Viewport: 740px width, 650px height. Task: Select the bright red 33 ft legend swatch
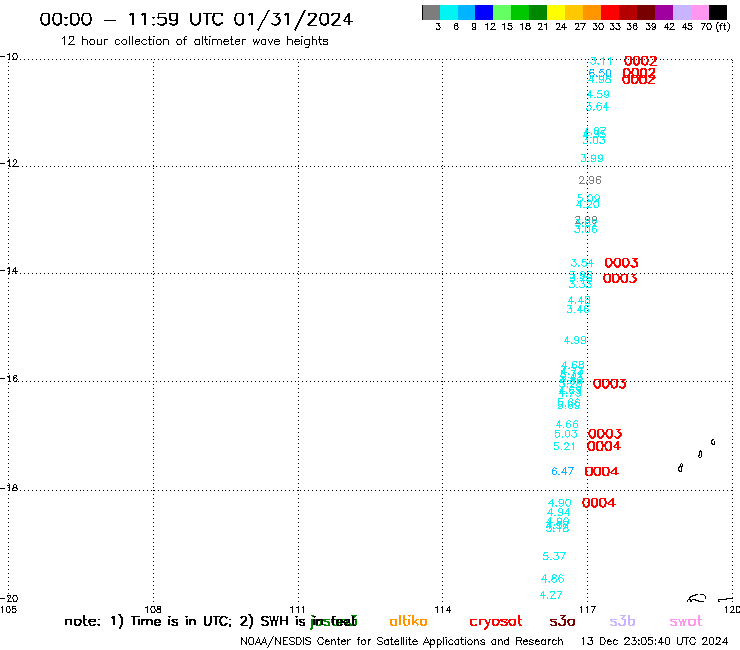(610, 12)
